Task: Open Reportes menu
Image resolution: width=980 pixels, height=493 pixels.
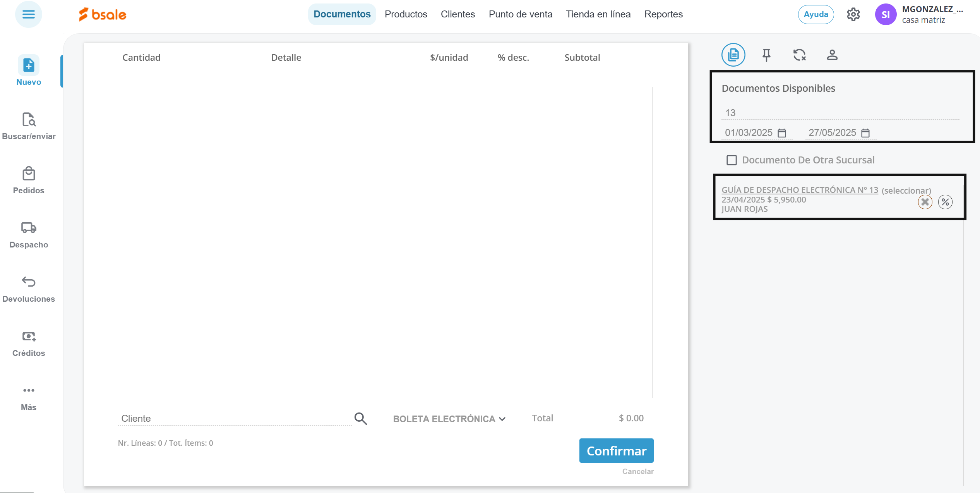Action: tap(663, 14)
